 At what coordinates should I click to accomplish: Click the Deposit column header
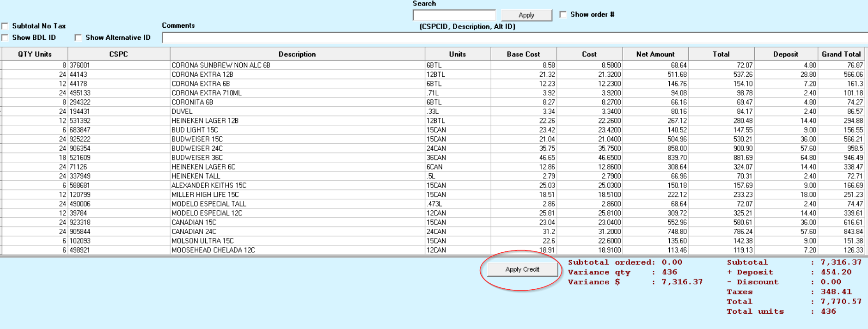786,54
